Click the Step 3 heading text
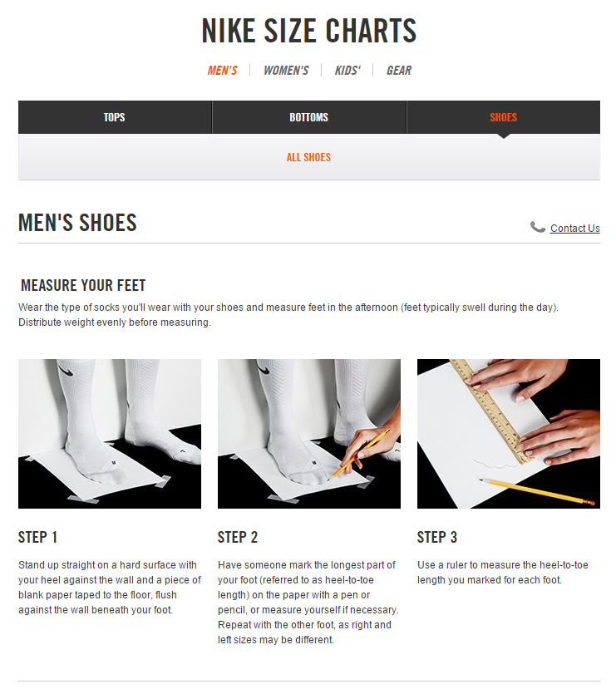The height and width of the screenshot is (689, 616). coord(437,537)
